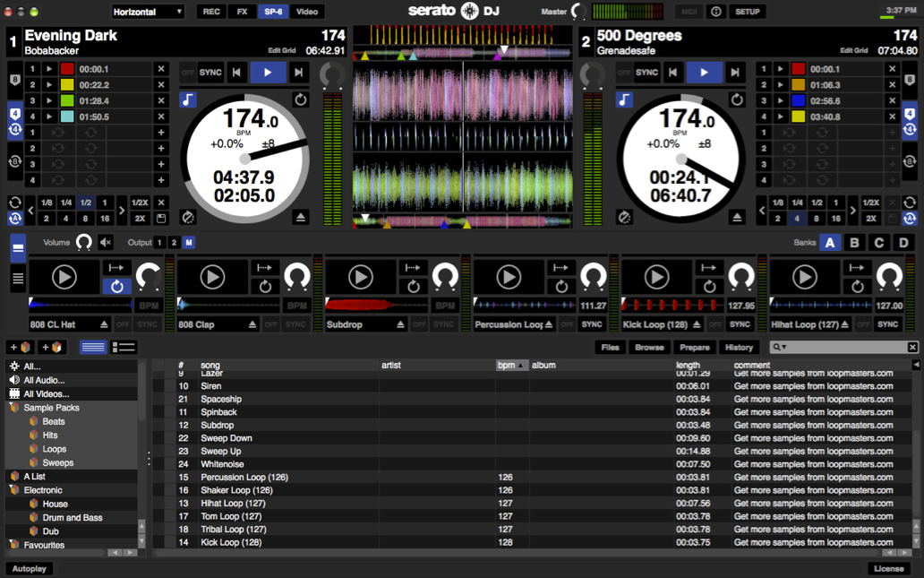Toggle SYNC on deck 1
The height and width of the screenshot is (578, 924).
coord(210,73)
